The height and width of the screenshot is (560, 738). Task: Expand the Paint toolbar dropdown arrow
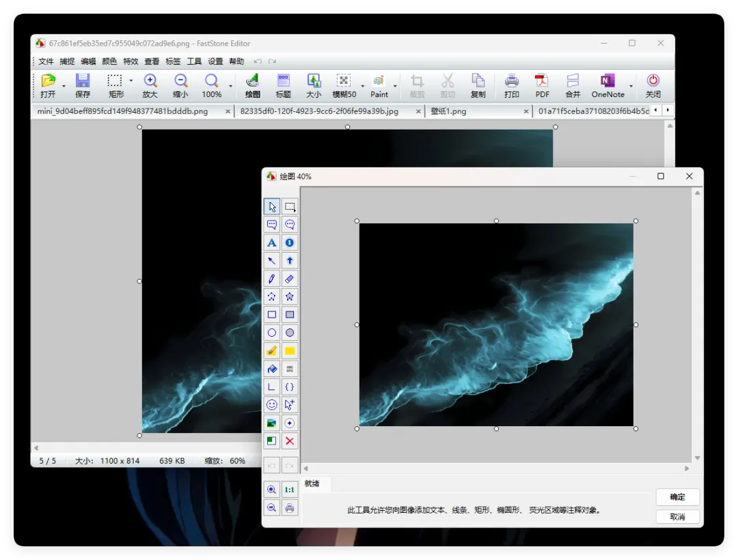pyautogui.click(x=395, y=86)
